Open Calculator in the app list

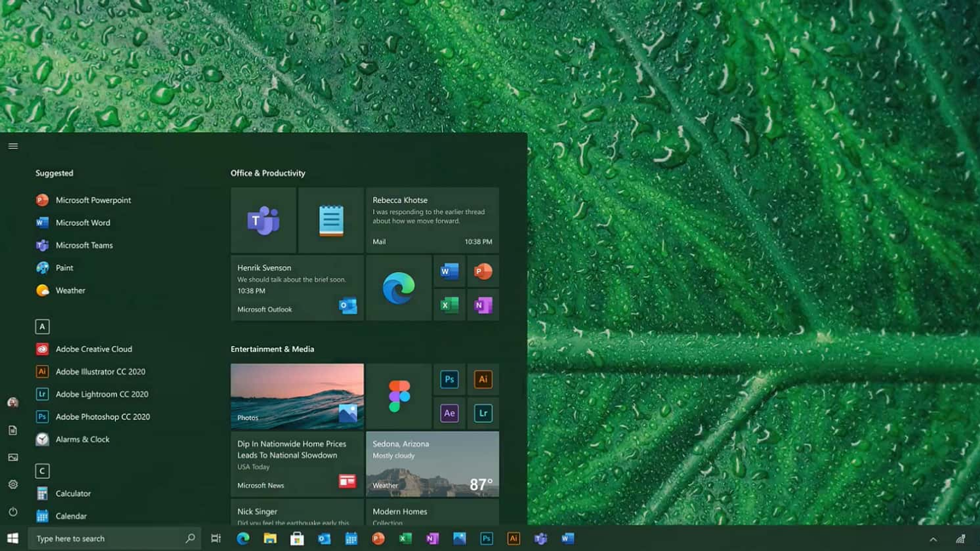coord(63,493)
